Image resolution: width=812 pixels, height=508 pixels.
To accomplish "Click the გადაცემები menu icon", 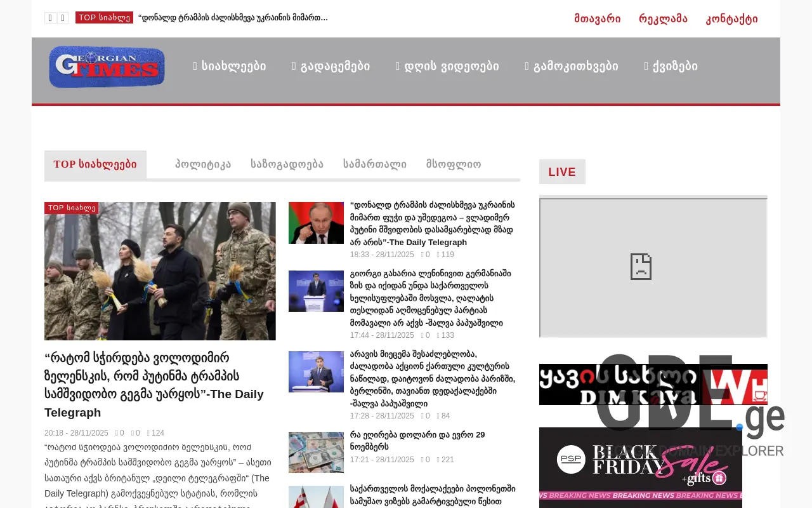I will pos(293,65).
